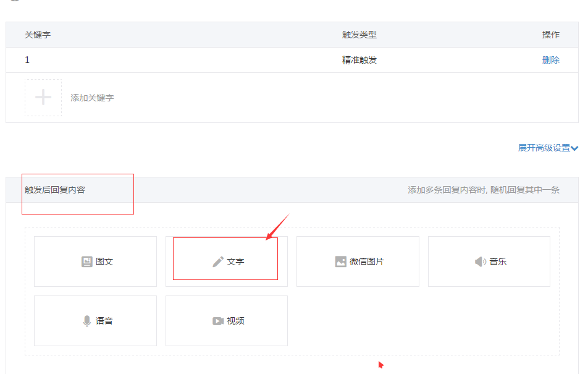Click the pencil icon for 文字 reply

[218, 261]
